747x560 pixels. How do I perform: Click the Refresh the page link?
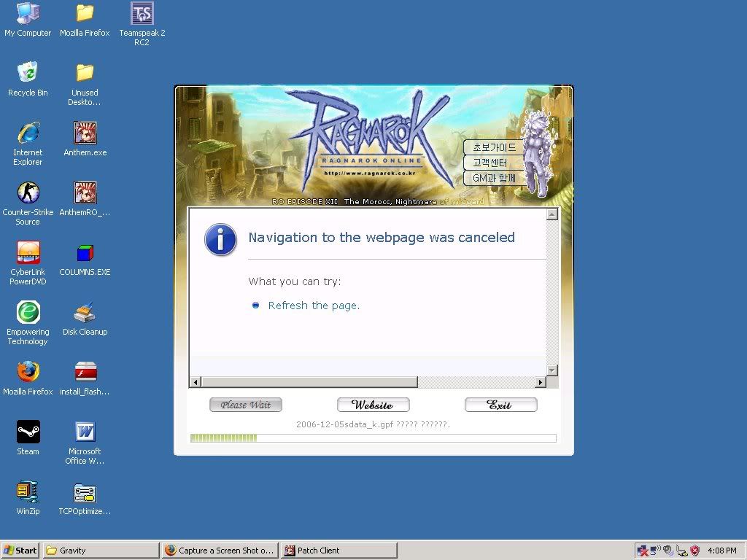[x=314, y=306]
